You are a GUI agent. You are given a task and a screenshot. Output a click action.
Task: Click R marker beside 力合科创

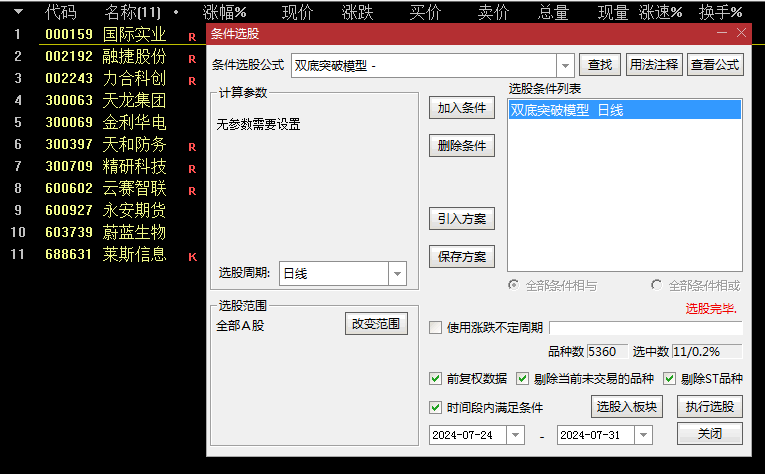pos(192,81)
